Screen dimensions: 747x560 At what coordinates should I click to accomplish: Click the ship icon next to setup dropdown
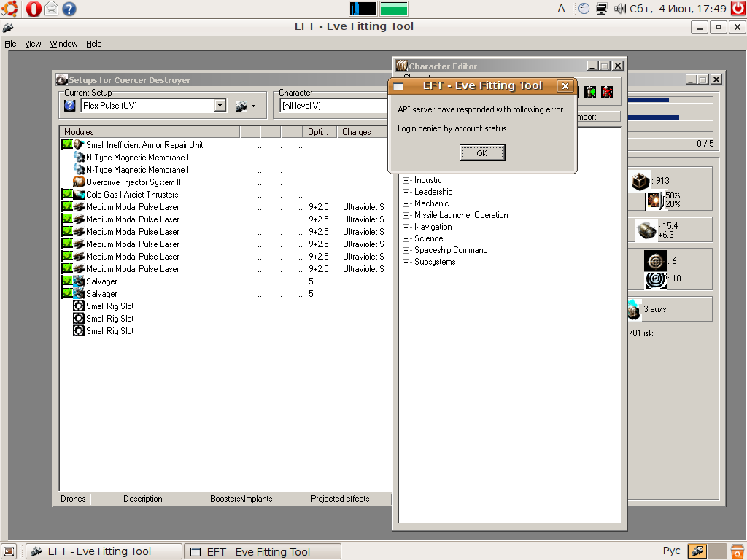click(241, 106)
